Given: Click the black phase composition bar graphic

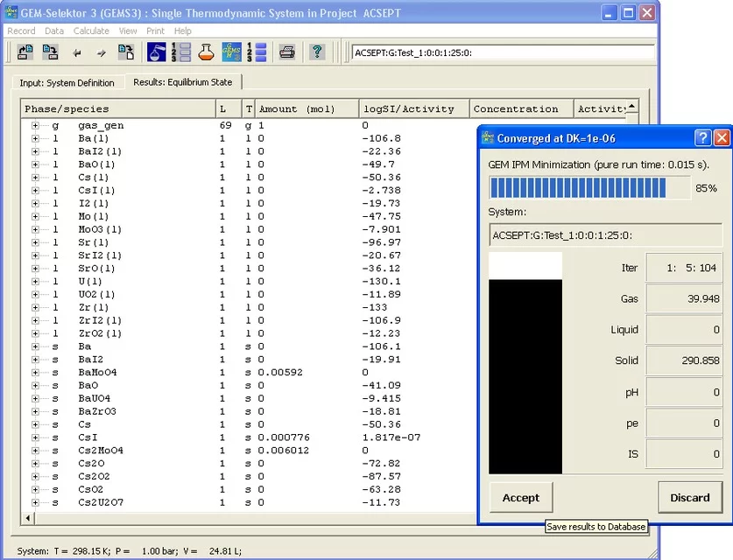Looking at the screenshot, I should [525, 376].
